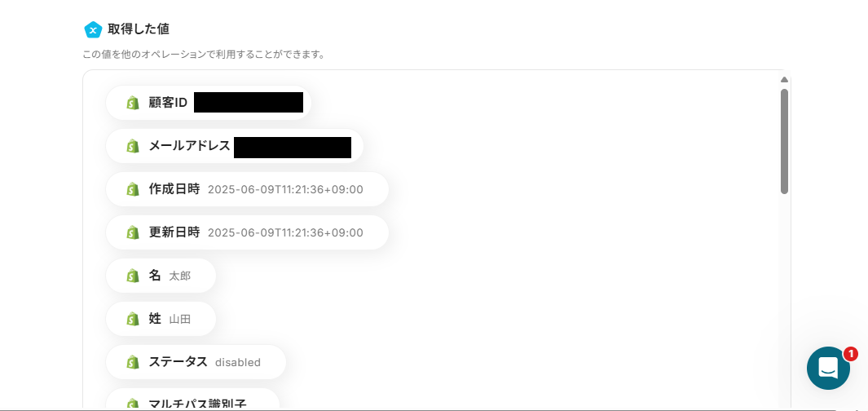Click the Shopify icon next to 名
Screen dimensions: 868x411
click(133, 276)
